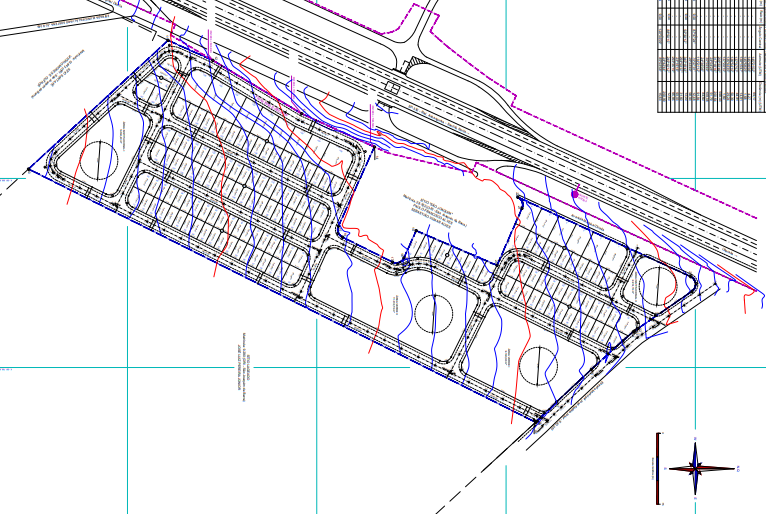Select the vertical scale bar beside the compass
This screenshot has height=514, width=766.
click(658, 468)
